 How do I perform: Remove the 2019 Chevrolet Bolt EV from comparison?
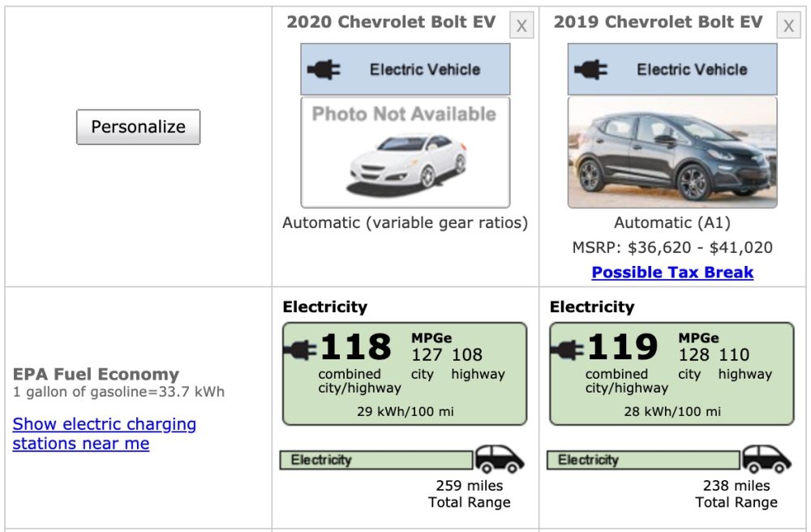[x=787, y=25]
